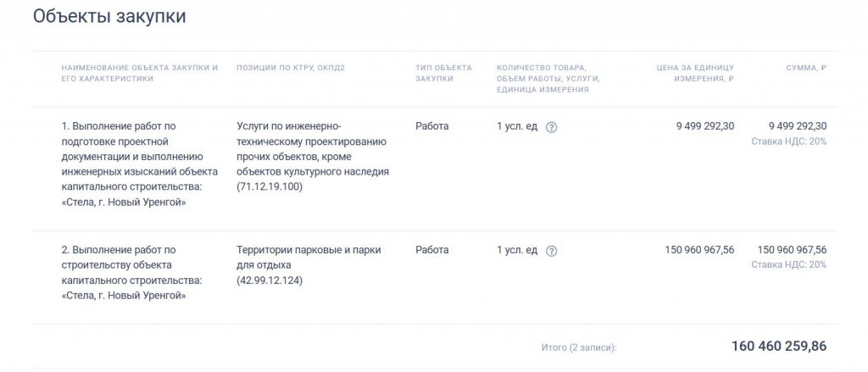Screen dimensions: 868x372
Task: Click the 'Итого (2 записи)' label
Action: pos(579,347)
